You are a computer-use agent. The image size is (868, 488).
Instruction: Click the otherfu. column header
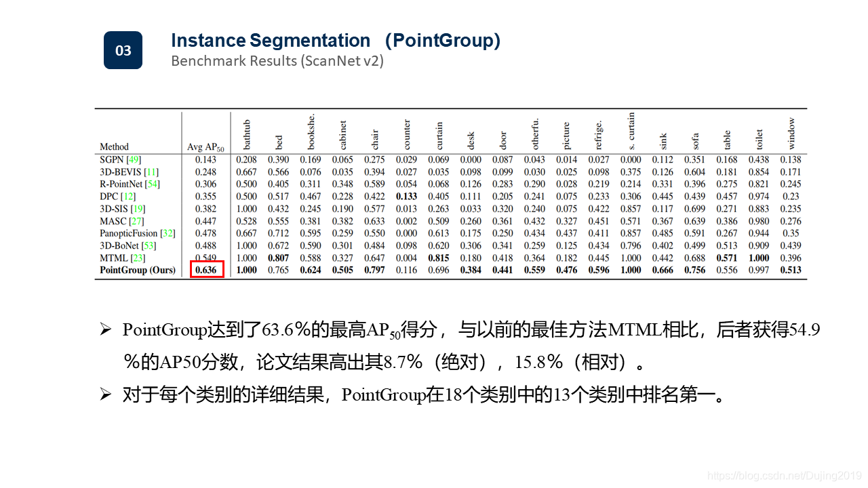point(535,134)
